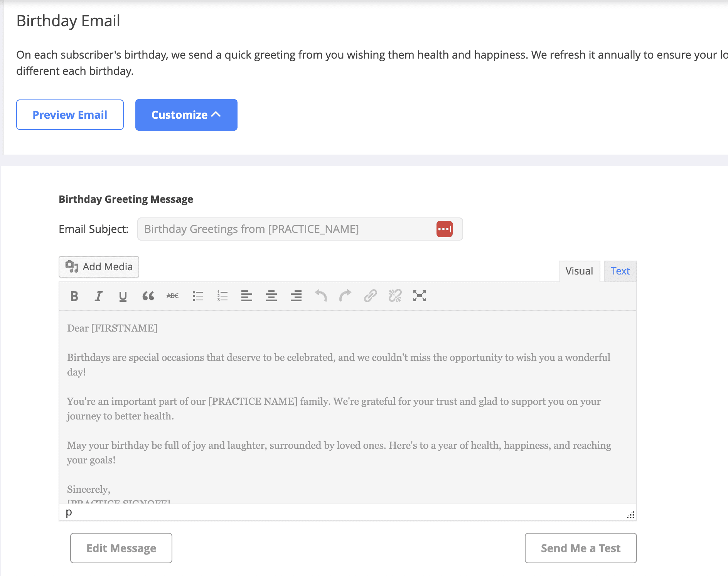Screen dimensions: 728x576
Task: Click the paragraph mentioning [PRACTICE NAME] family
Action: 334,409
